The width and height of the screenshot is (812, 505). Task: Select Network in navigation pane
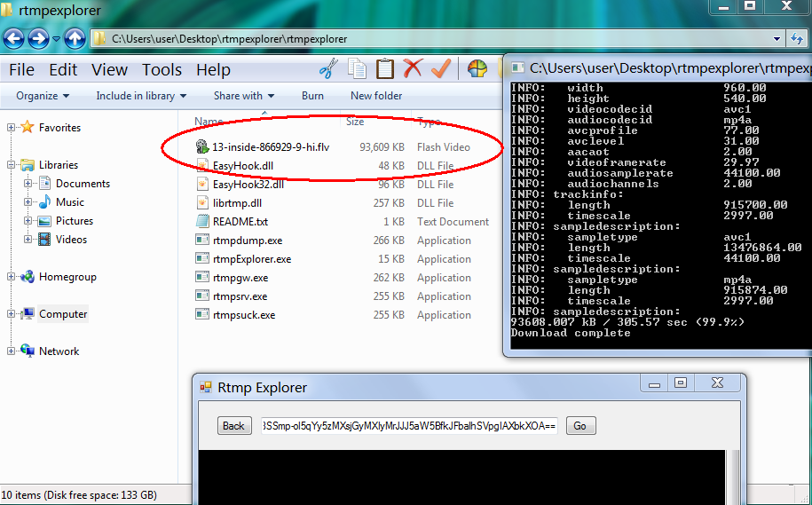[59, 351]
